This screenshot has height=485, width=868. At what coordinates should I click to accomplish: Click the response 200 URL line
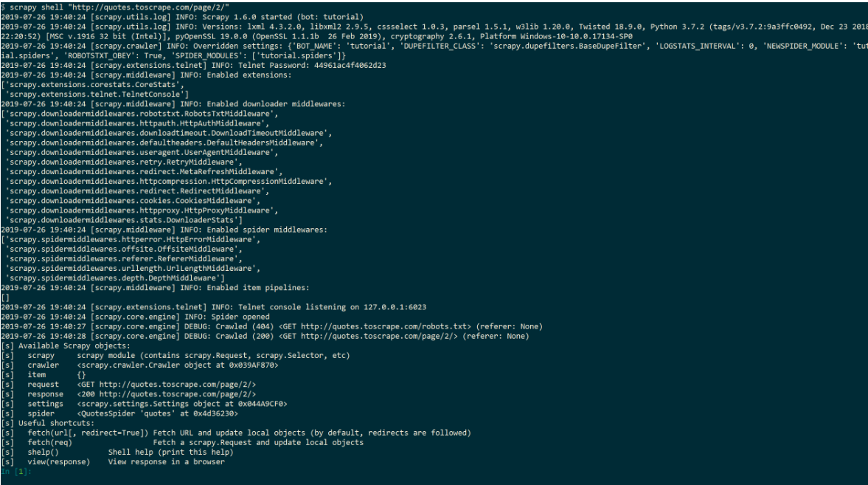166,394
